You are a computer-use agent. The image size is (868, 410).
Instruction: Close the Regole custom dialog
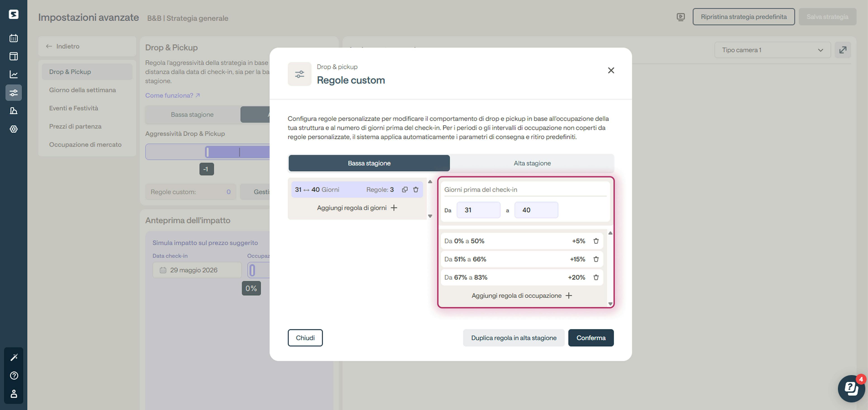611,70
